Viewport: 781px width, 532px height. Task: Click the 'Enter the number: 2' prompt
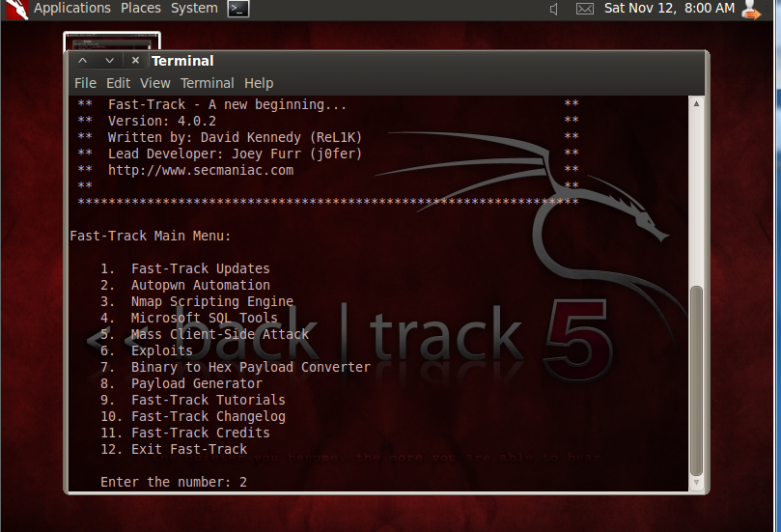(x=174, y=482)
